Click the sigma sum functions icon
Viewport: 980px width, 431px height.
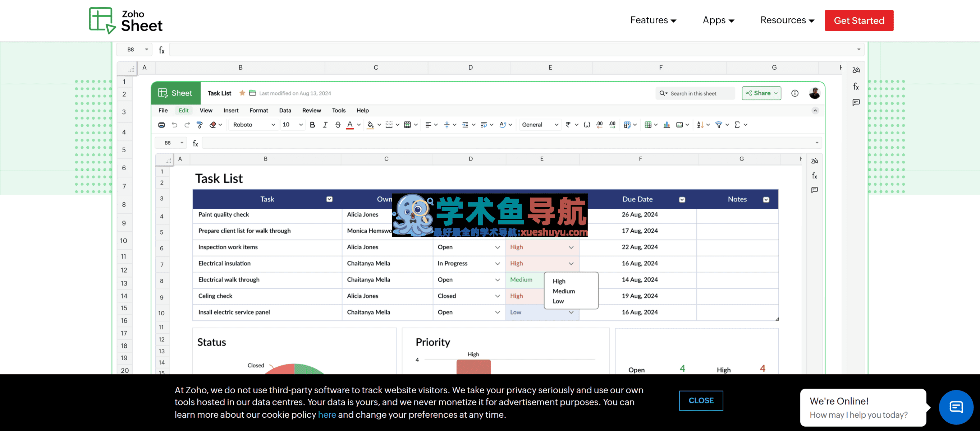737,125
